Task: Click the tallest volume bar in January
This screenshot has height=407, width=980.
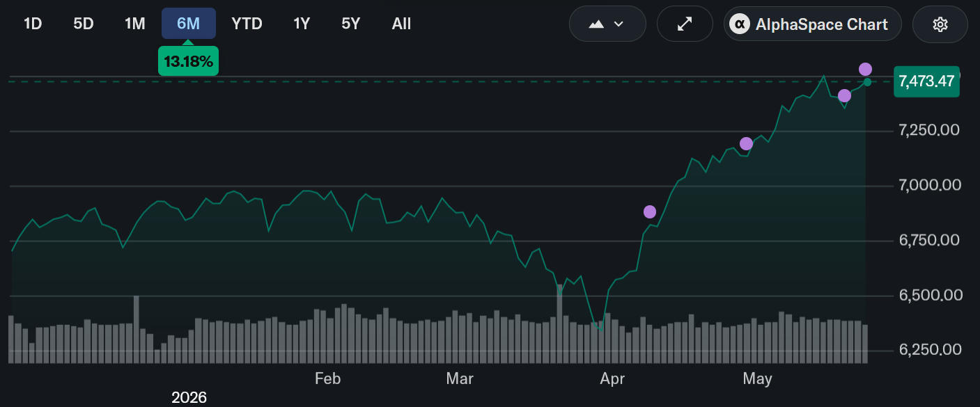Action: pos(137,329)
